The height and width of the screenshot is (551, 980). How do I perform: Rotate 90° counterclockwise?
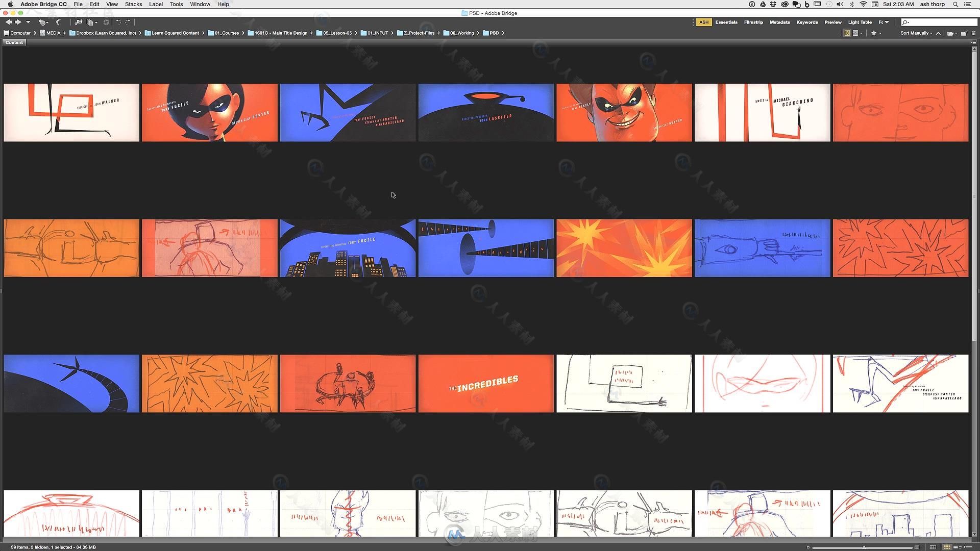click(x=118, y=22)
